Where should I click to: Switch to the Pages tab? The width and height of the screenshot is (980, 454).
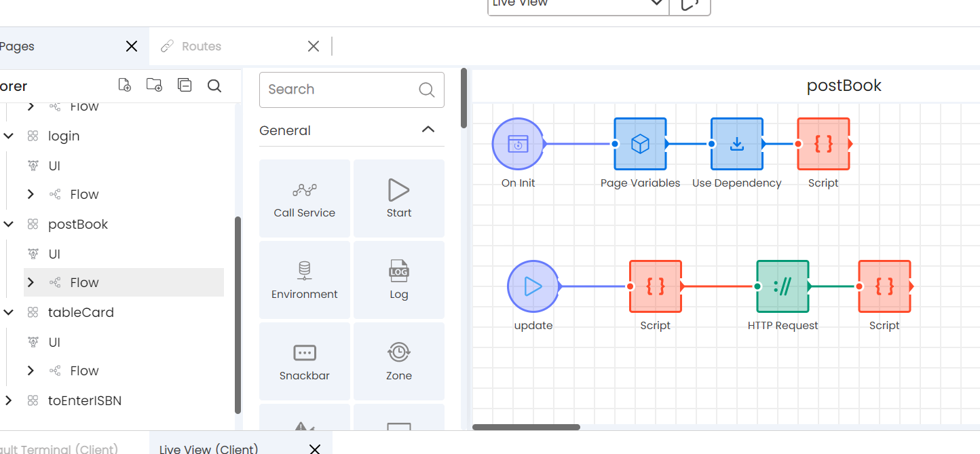(x=18, y=46)
